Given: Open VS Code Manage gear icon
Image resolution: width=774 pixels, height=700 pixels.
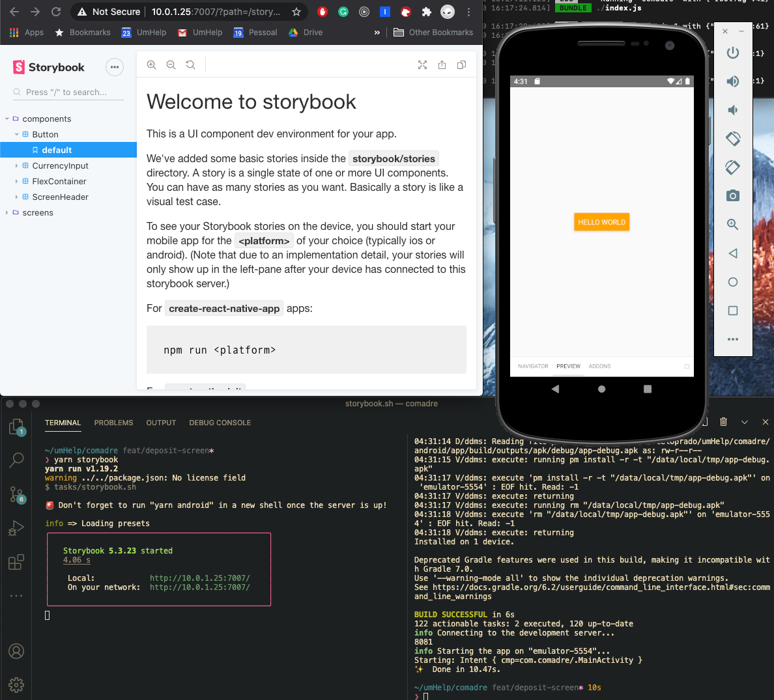Looking at the screenshot, I should pyautogui.click(x=16, y=685).
